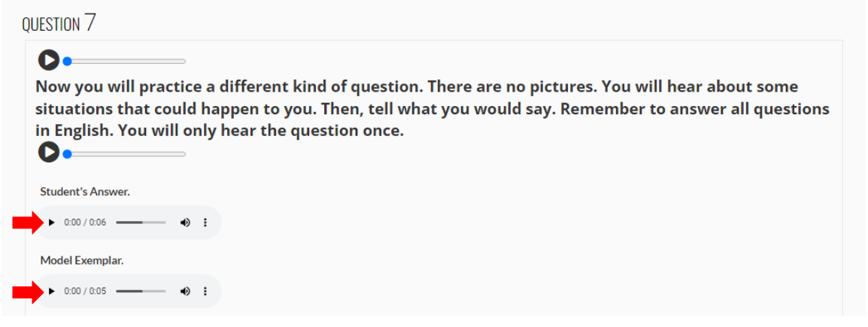Screen dimensions: 868x327
Task: Play the Model Exemplar recording
Action: coord(51,291)
